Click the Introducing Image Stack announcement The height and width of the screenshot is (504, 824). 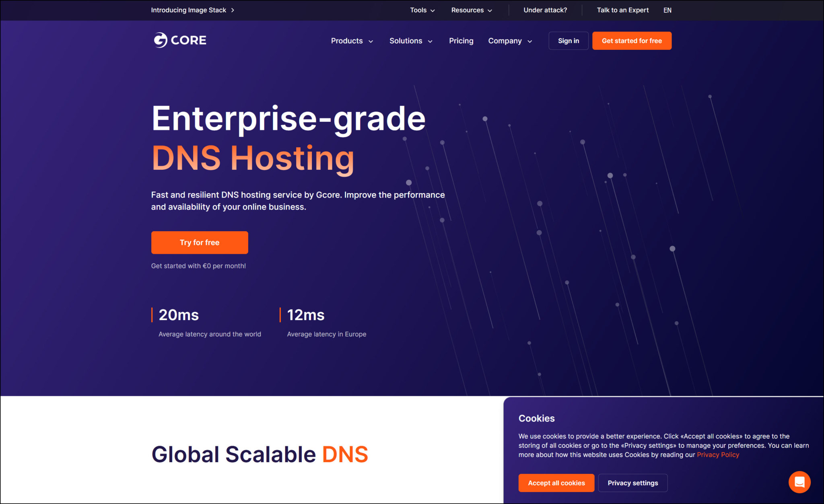click(x=188, y=10)
